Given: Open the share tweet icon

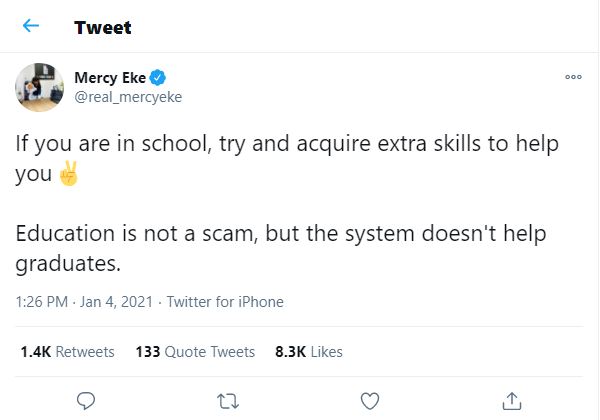Looking at the screenshot, I should [513, 400].
